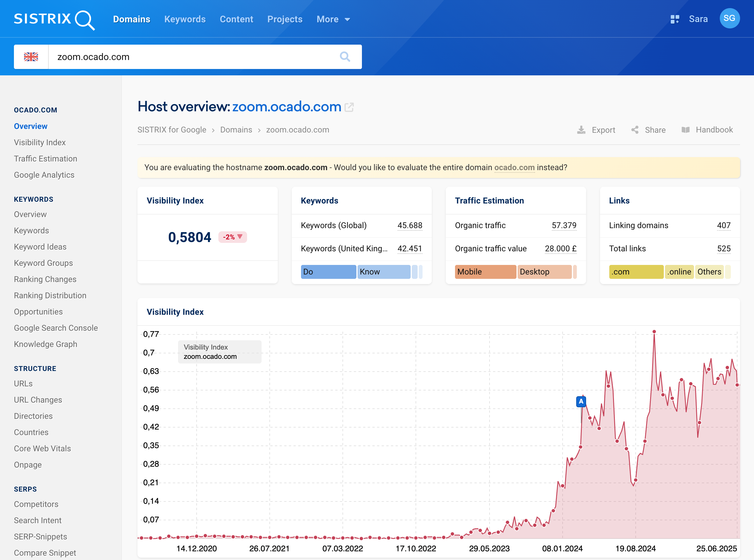Click the blue A event marker on chart
Screen dimensions: 754x560
coord(581,402)
